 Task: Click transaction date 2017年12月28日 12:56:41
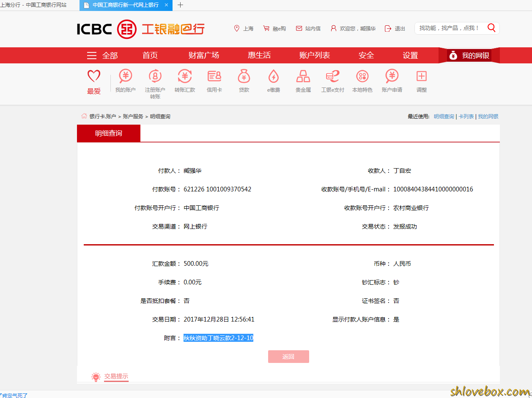219,319
